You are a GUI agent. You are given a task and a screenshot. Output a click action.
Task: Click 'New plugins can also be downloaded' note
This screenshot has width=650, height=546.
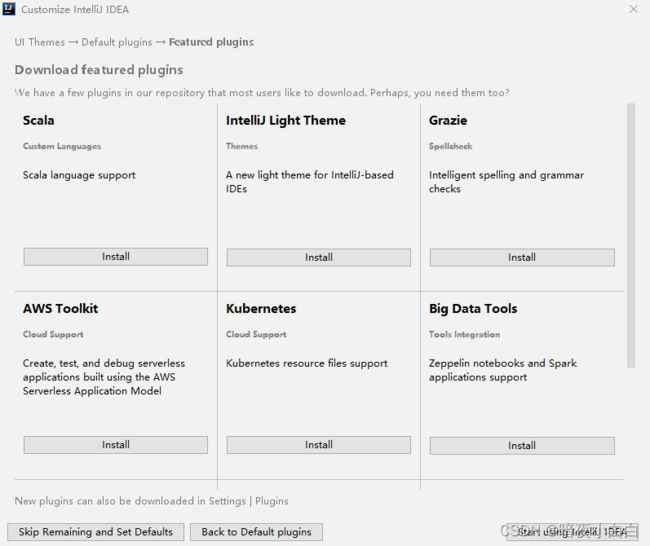click(151, 501)
